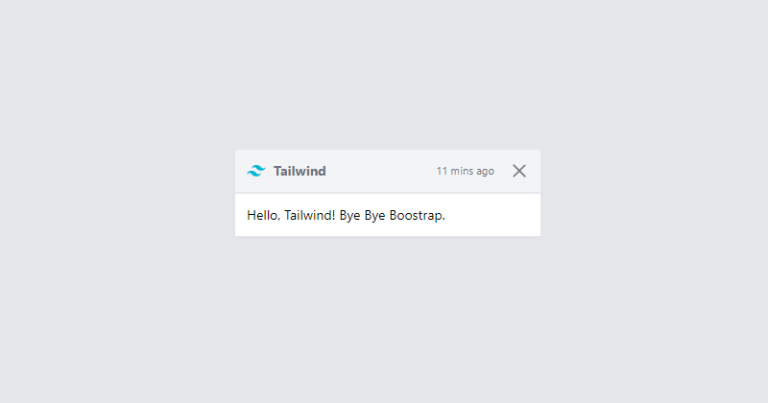
Task: Click the word mins in the timestamp
Action: click(x=461, y=171)
